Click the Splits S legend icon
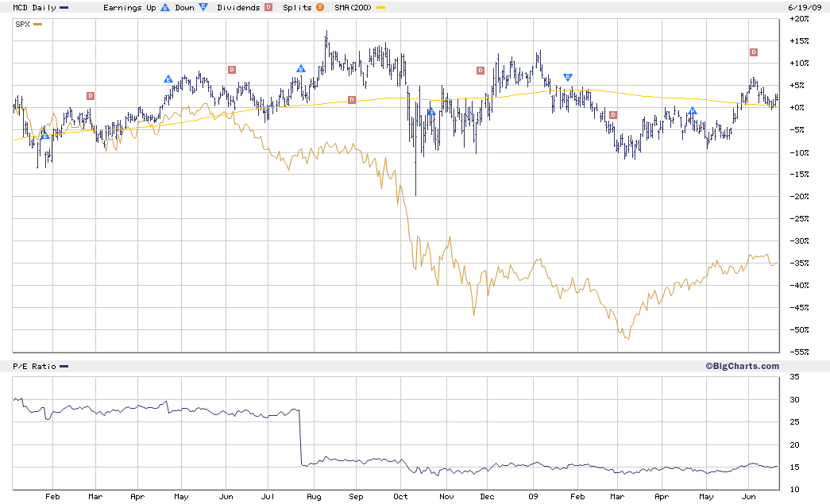This screenshot has height=504, width=830. click(320, 7)
